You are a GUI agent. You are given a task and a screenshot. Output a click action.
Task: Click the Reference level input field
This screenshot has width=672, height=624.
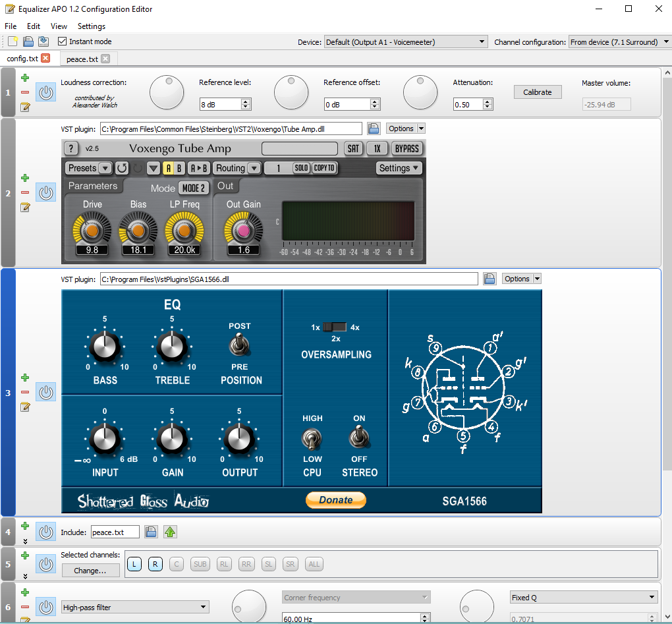(x=220, y=105)
